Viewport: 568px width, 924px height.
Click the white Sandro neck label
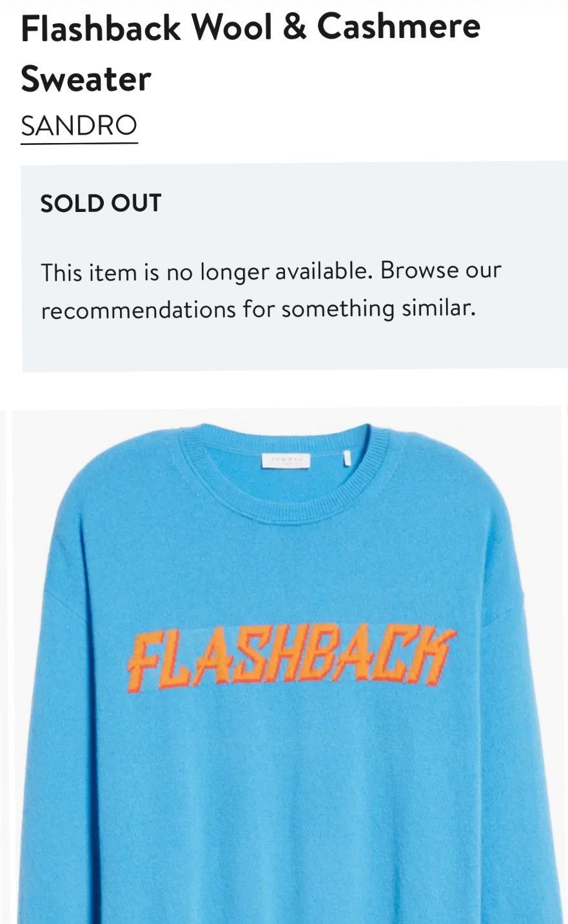(286, 459)
